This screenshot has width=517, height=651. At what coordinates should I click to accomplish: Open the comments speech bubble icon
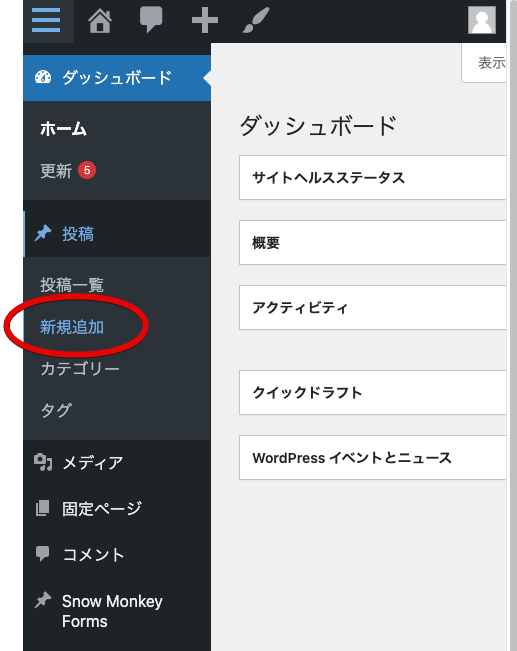[151, 20]
